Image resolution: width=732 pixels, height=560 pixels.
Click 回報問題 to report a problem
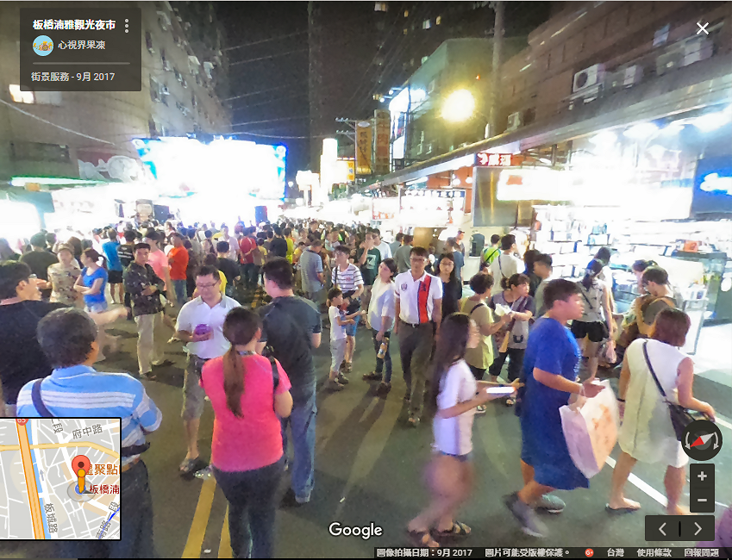click(702, 552)
